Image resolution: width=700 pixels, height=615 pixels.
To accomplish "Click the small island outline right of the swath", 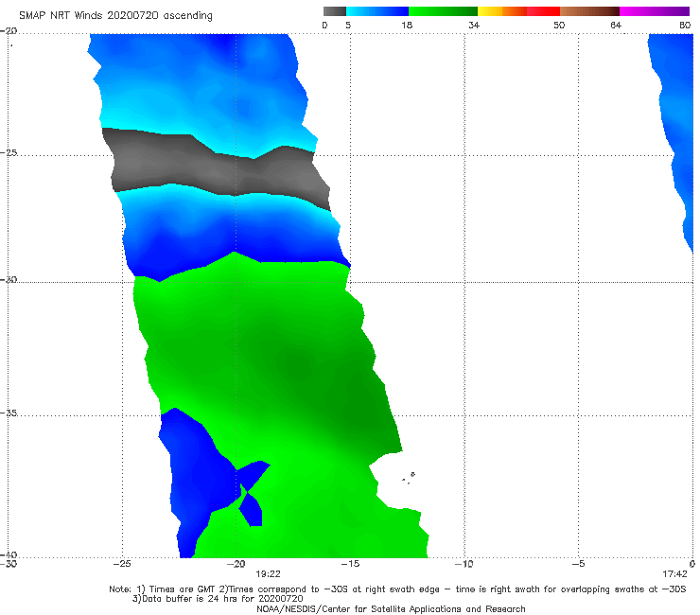I will coord(412,474).
